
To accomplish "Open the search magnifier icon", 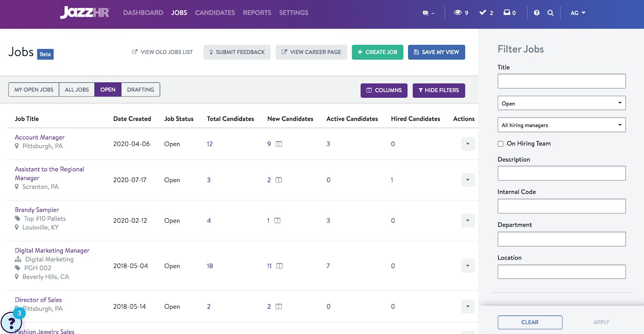I will [550, 13].
